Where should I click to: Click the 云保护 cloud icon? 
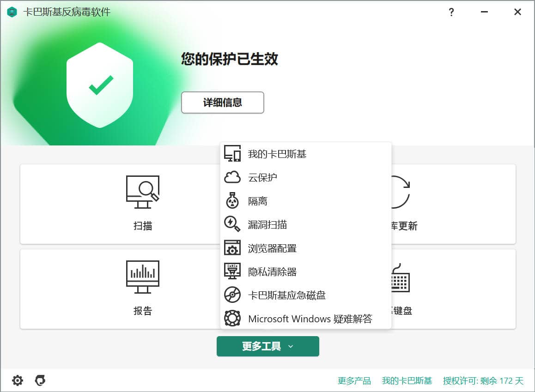coord(232,177)
